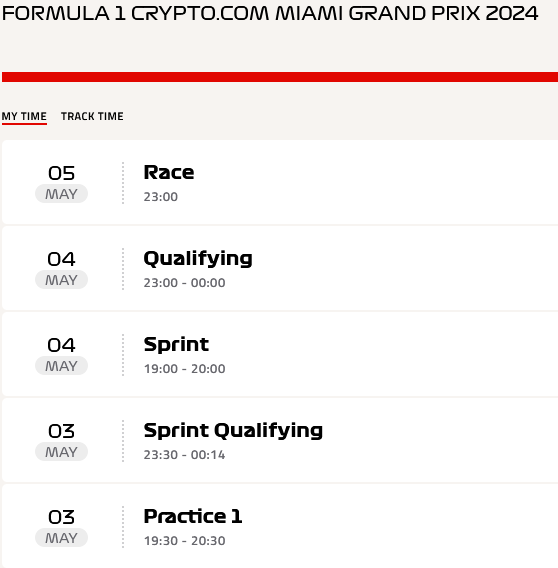Image resolution: width=558 pixels, height=568 pixels.
Task: Select the Practice 1 session title
Action: pyautogui.click(x=193, y=516)
